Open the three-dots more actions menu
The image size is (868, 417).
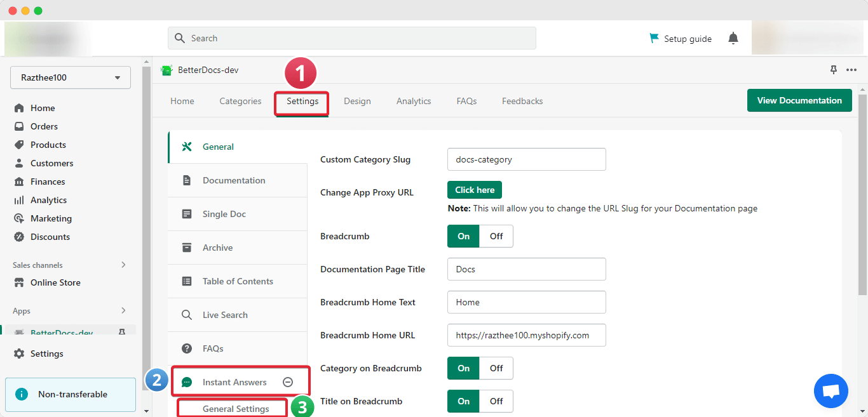tap(851, 70)
